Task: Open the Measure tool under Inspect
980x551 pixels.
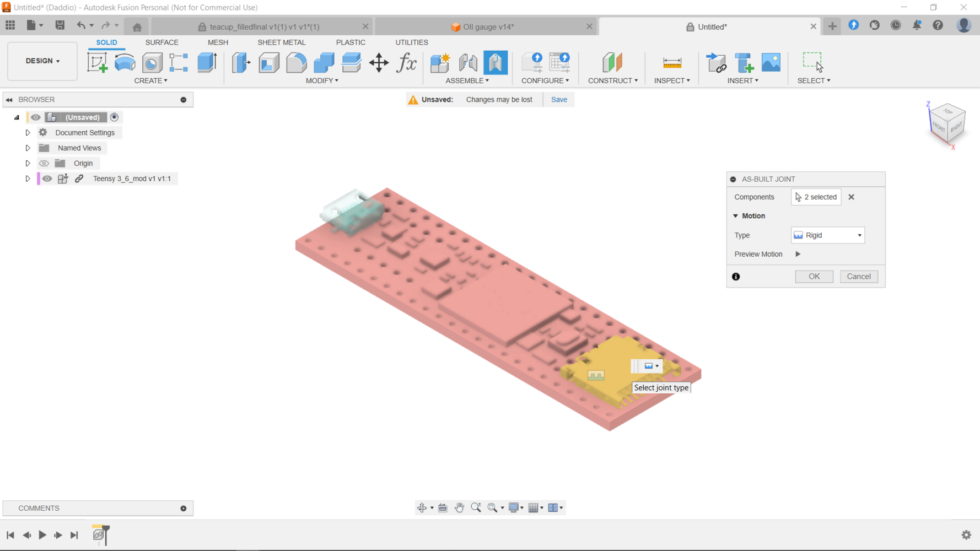Action: pos(672,63)
